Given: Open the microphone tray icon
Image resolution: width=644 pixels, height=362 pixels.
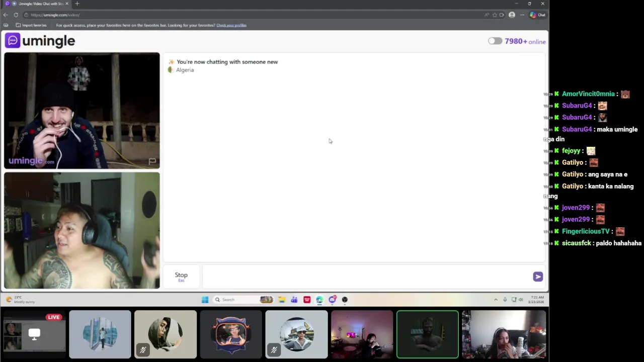Looking at the screenshot, I should (505, 300).
